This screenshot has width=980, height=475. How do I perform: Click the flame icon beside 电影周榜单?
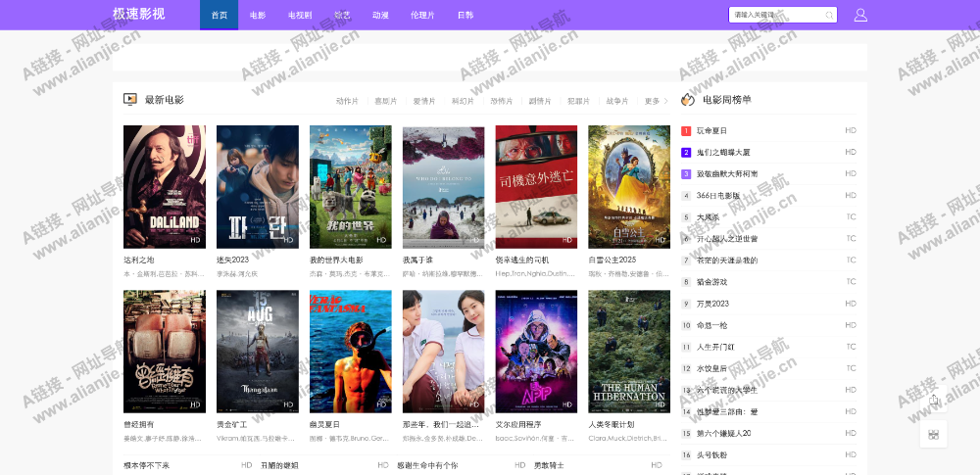click(688, 99)
